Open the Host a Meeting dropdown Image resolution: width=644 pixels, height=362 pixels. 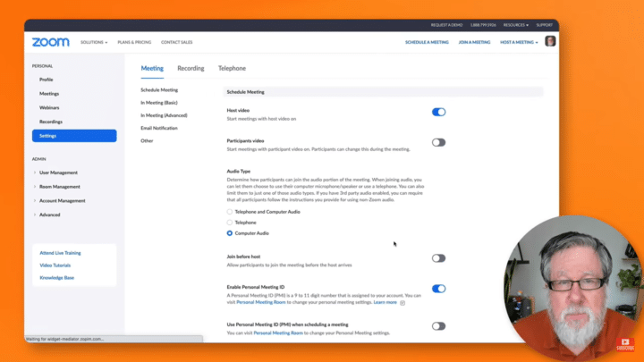click(519, 42)
